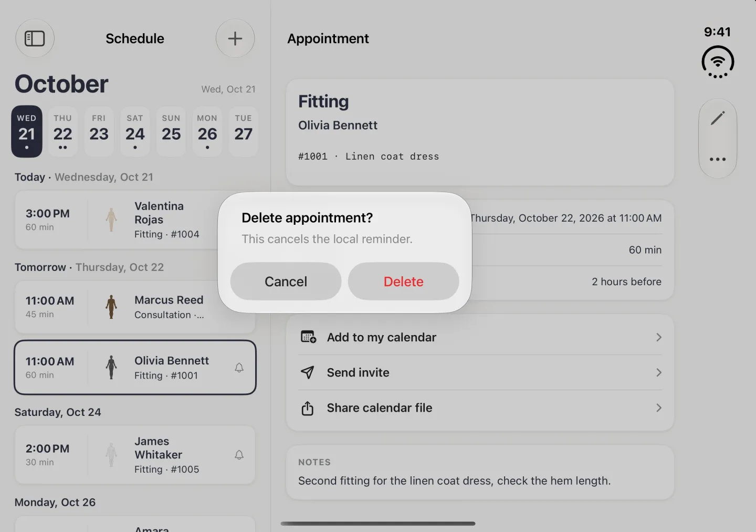
Task: Click the Delete appointment? dialog title
Action: click(307, 218)
